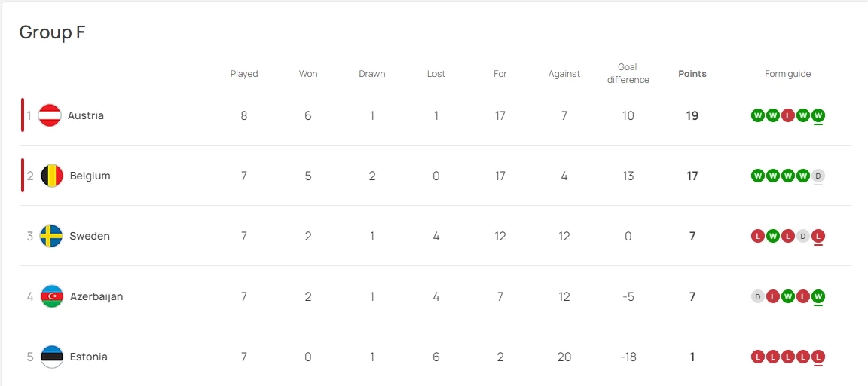This screenshot has width=868, height=386.
Task: Click Sweden's green win form badge
Action: (x=773, y=236)
